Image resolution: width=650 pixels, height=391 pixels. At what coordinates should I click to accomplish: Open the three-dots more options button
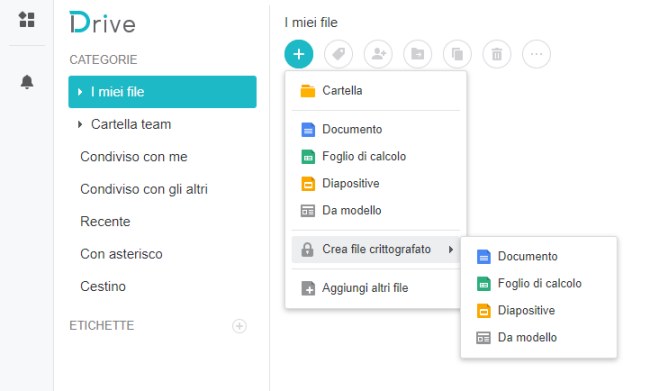pos(536,54)
